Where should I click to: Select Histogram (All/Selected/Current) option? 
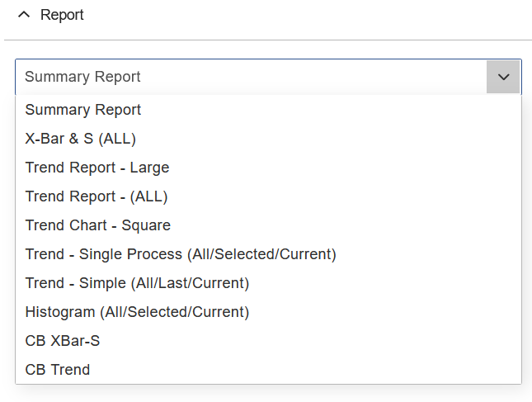[x=137, y=312]
